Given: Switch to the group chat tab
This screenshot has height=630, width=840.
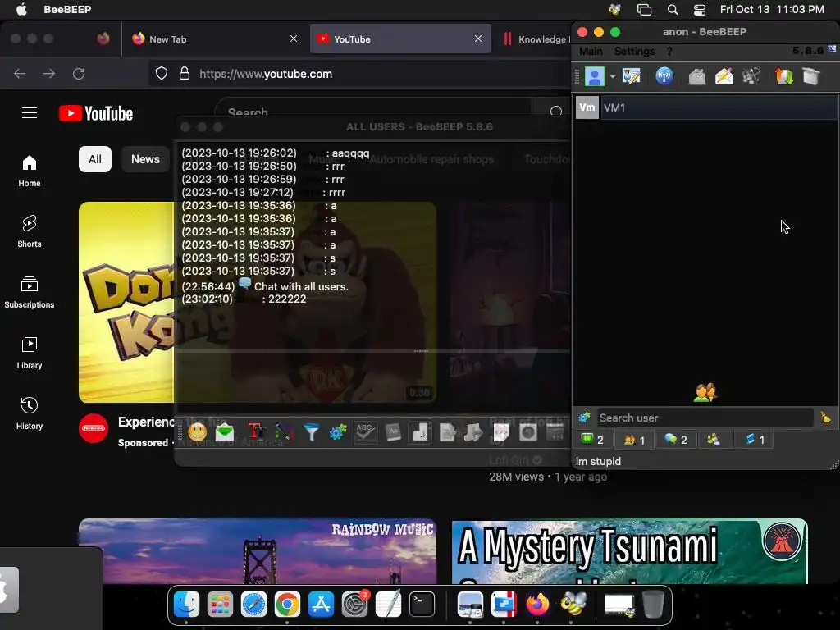Looking at the screenshot, I should 714,440.
